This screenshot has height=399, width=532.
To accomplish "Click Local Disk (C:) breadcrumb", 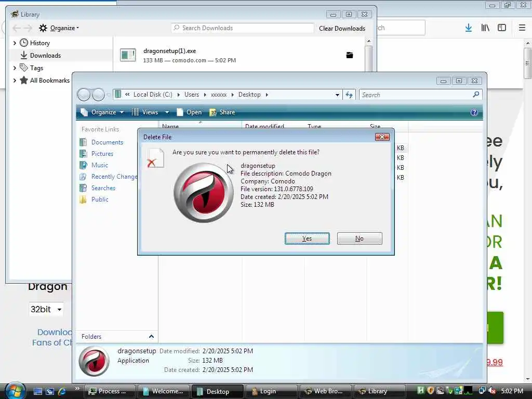I will pos(153,95).
